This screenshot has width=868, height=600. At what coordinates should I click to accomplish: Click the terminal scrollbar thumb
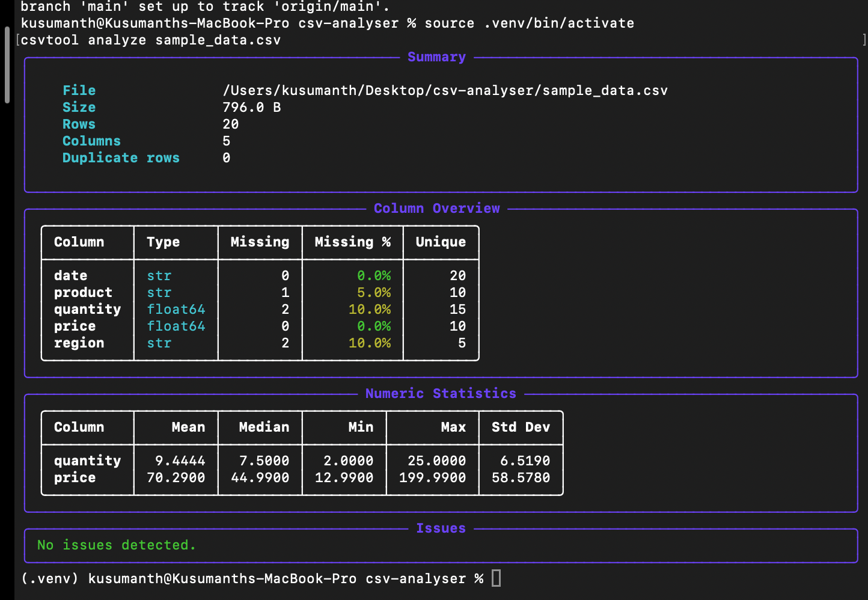click(7, 65)
